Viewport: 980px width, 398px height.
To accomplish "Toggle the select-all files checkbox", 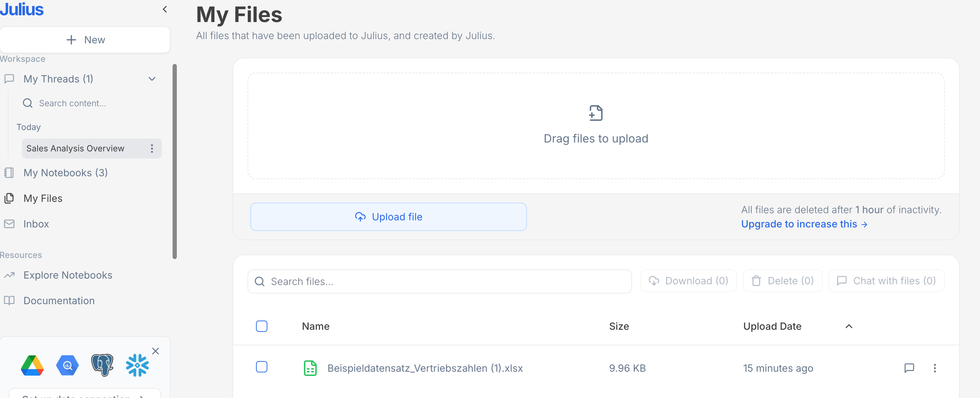I will tap(262, 327).
